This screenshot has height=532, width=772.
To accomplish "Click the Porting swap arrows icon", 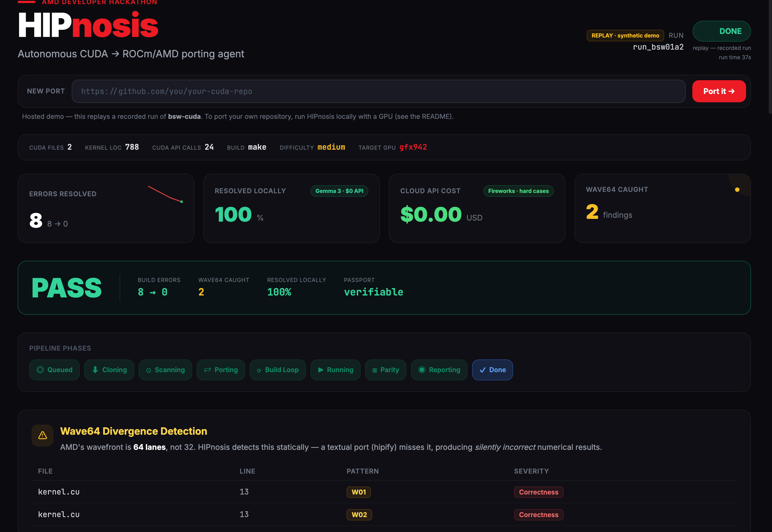I will 207,370.
